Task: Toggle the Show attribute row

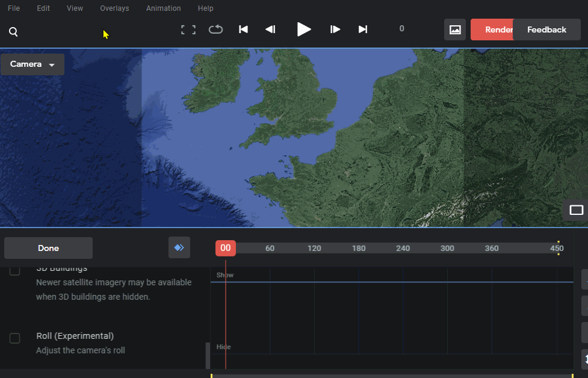Action: tap(224, 274)
